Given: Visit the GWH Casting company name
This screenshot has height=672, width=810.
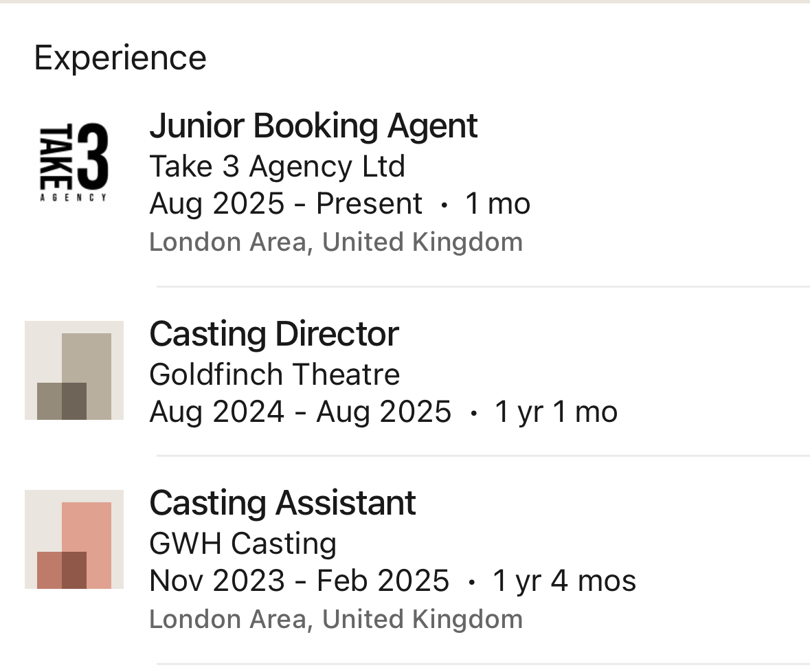Looking at the screenshot, I should point(243,544).
